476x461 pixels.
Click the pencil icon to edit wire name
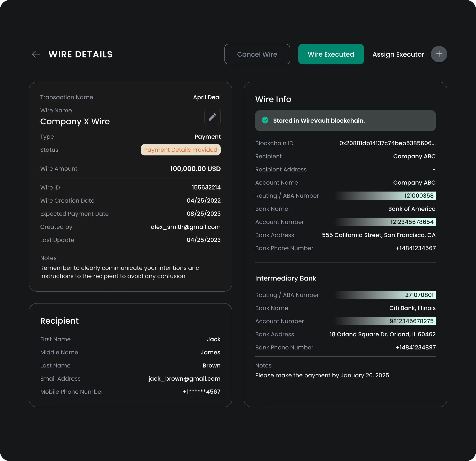pyautogui.click(x=212, y=117)
